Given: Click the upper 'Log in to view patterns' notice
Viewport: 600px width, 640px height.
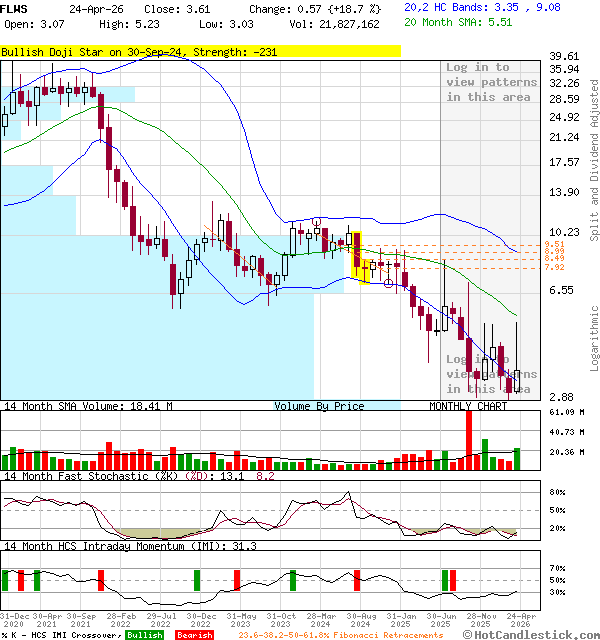Looking at the screenshot, I should click(488, 82).
